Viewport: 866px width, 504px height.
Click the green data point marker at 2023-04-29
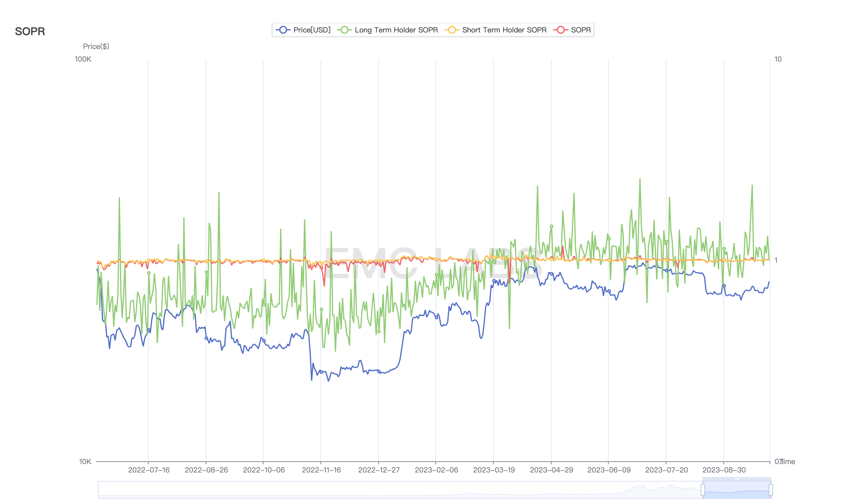(551, 226)
